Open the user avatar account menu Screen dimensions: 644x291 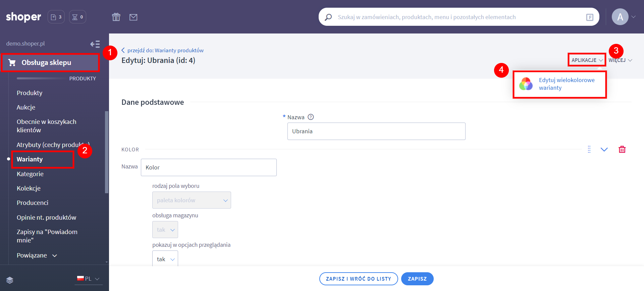(x=623, y=17)
